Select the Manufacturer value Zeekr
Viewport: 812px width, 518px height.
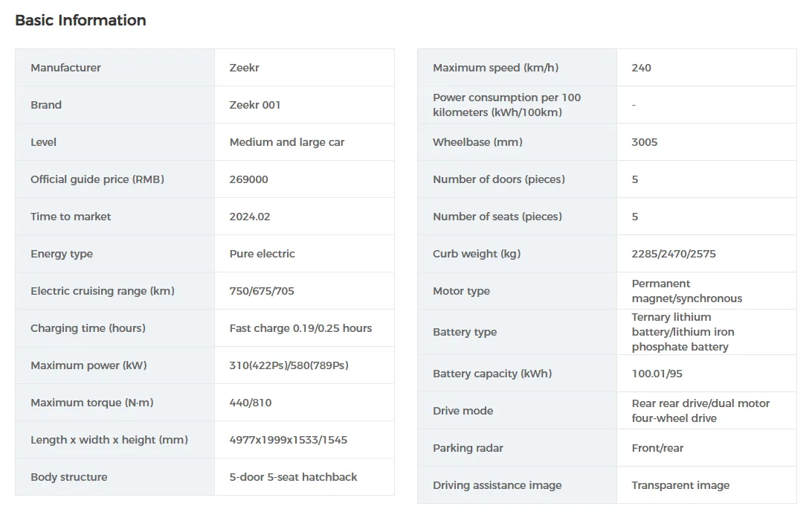pos(245,68)
